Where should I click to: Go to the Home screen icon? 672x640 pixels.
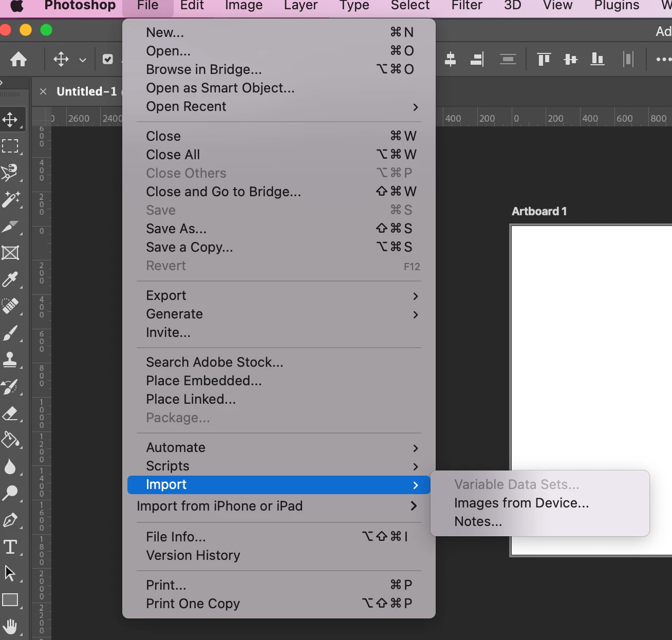tap(18, 60)
